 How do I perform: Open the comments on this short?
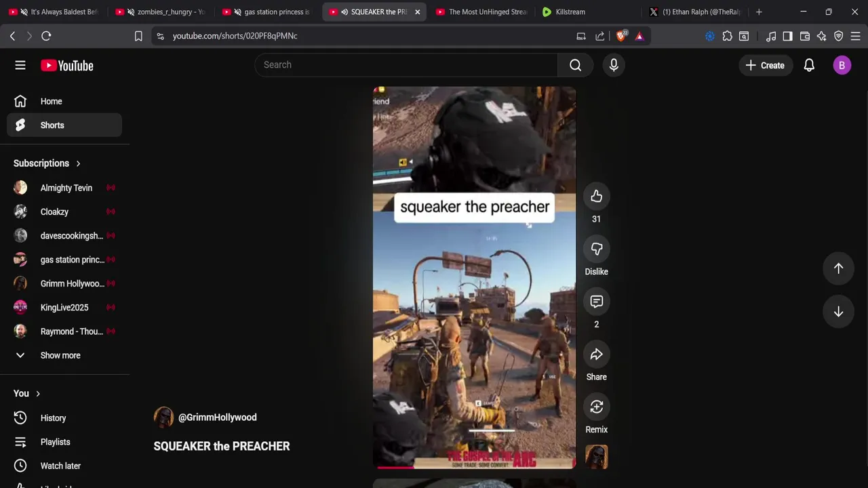[x=596, y=302]
